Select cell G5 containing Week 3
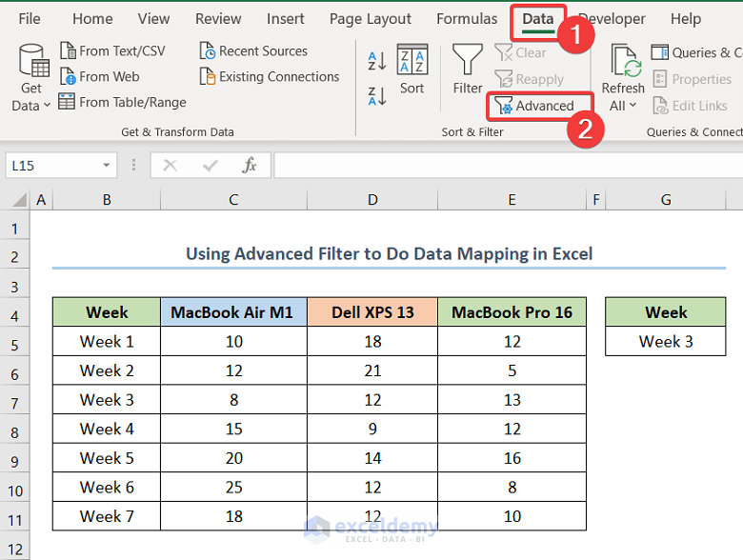This screenshot has width=743, height=560. 665,341
